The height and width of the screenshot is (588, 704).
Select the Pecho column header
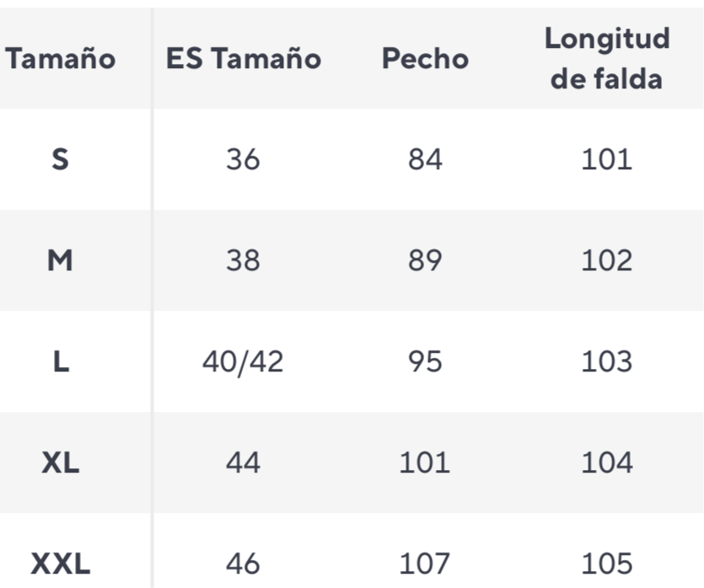click(x=425, y=59)
